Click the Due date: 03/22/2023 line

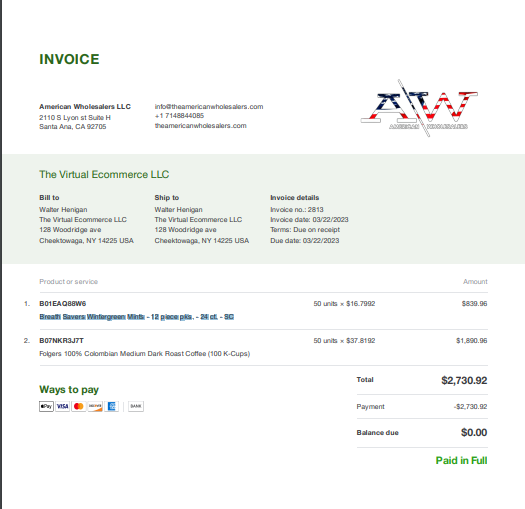[x=305, y=241]
